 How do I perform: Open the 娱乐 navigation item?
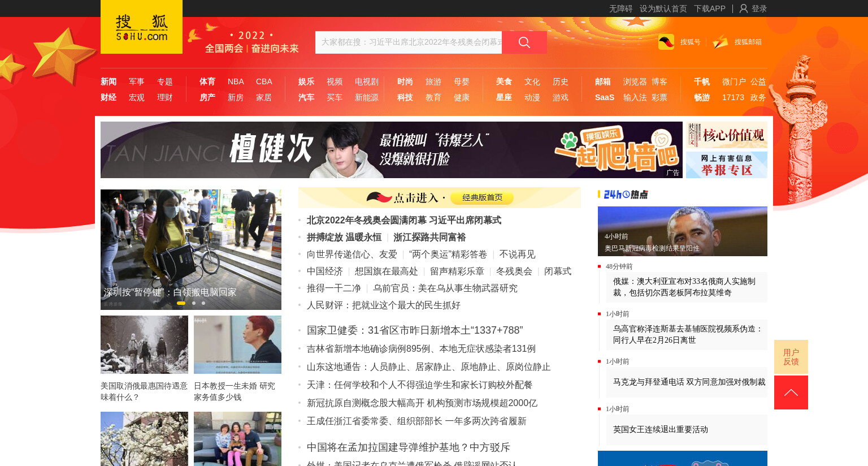tap(306, 81)
